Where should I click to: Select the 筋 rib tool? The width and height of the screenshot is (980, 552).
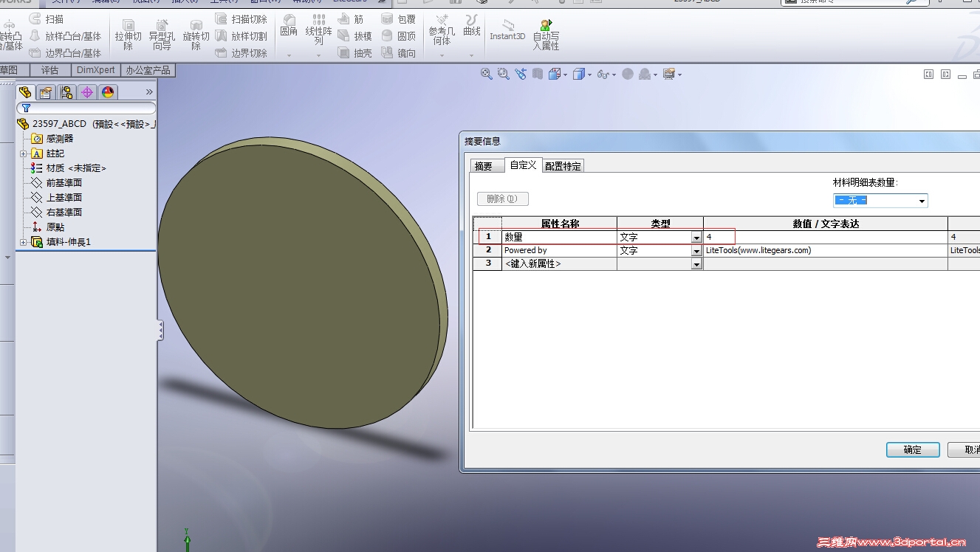[x=351, y=19]
